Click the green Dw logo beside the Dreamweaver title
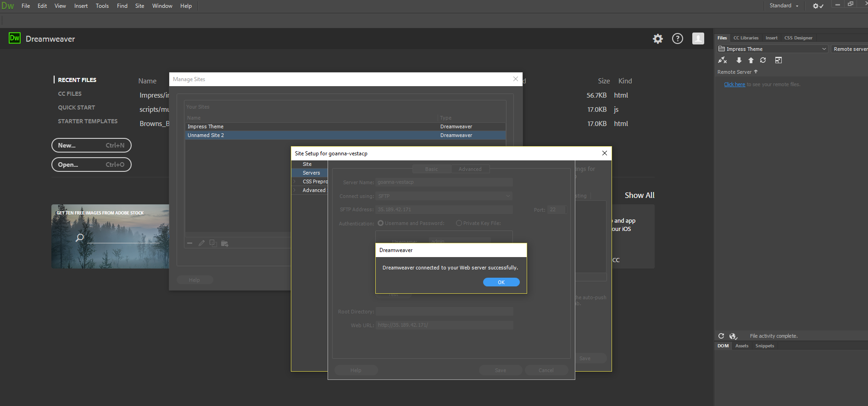This screenshot has height=406, width=868. [15, 38]
